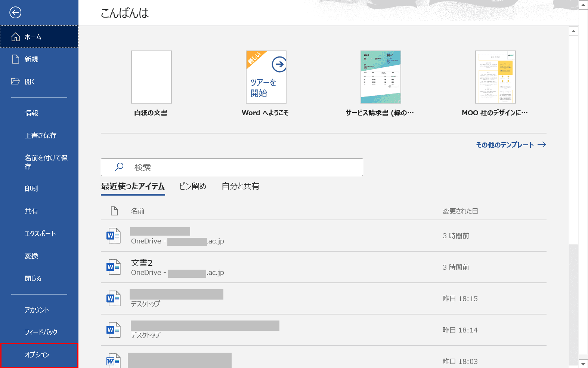Click the その他のテンプレート link
The width and height of the screenshot is (588, 368).
click(505, 145)
